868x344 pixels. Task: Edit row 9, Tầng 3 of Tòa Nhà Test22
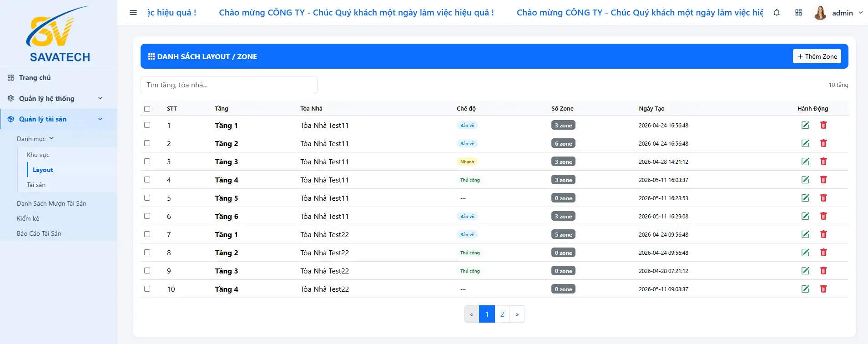tap(805, 271)
